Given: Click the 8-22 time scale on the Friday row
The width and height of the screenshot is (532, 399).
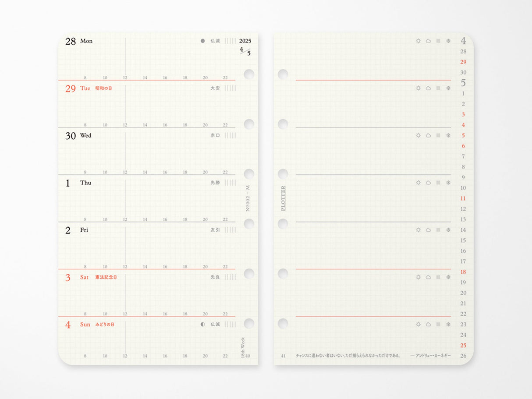Looking at the screenshot, I should pos(156,266).
